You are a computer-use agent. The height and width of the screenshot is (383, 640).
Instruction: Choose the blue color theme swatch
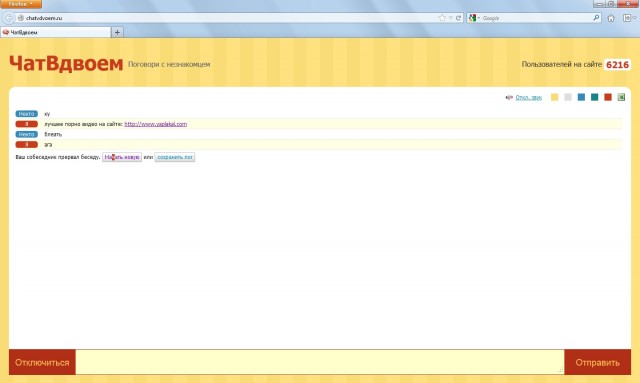581,97
